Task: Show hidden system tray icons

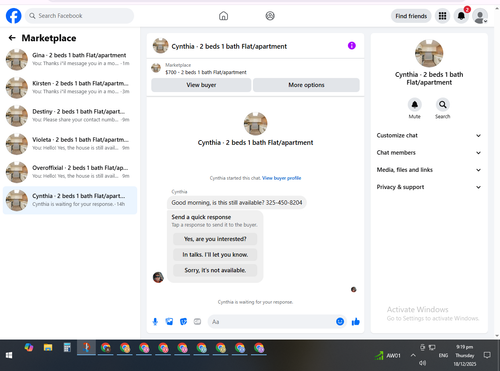Action: click(x=413, y=355)
